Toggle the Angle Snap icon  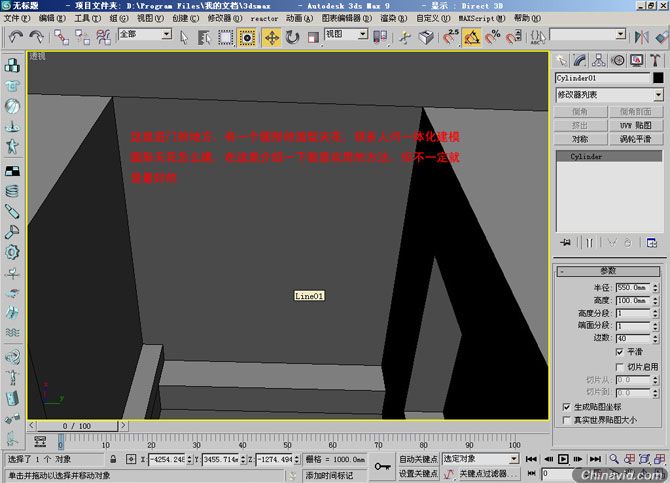[x=472, y=38]
